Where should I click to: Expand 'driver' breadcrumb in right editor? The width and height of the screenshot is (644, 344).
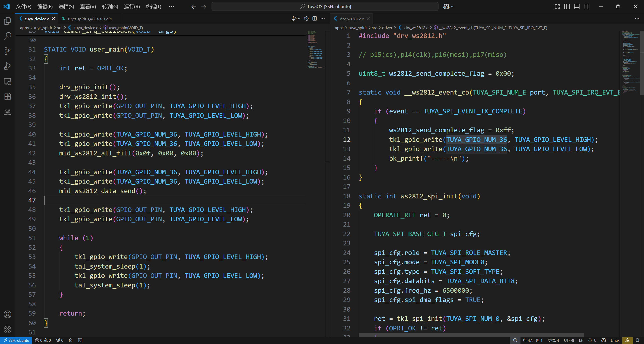click(x=387, y=28)
